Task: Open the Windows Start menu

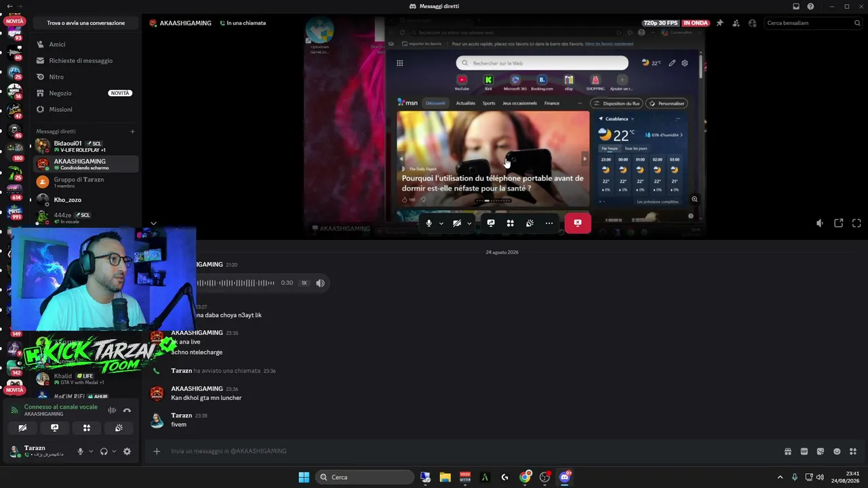Action: tap(304, 477)
